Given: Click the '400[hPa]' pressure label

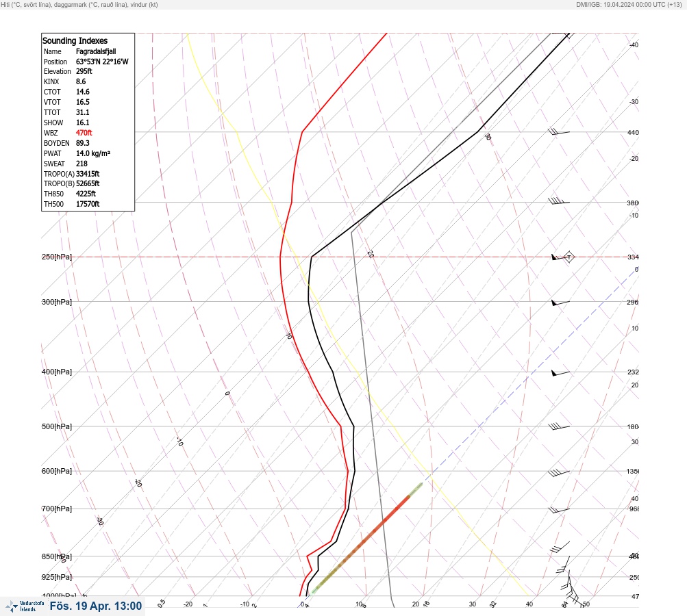Looking at the screenshot, I should [57, 372].
